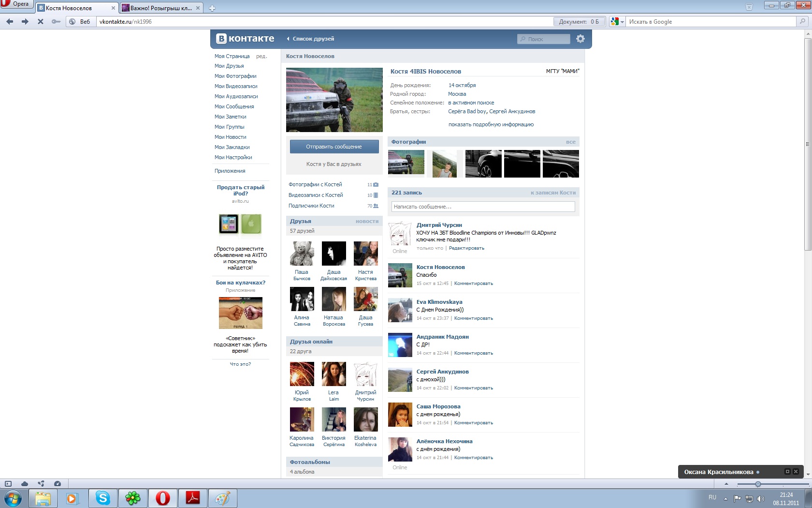This screenshot has width=812, height=508.
Task: Expand detailed info via показать подробную информацию
Action: coord(491,124)
